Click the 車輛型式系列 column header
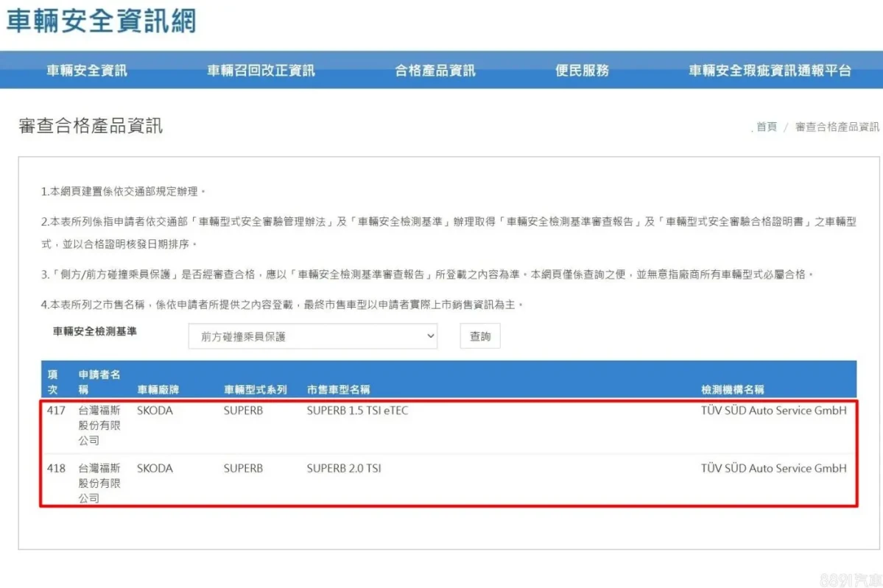This screenshot has width=883, height=588. 255,389
